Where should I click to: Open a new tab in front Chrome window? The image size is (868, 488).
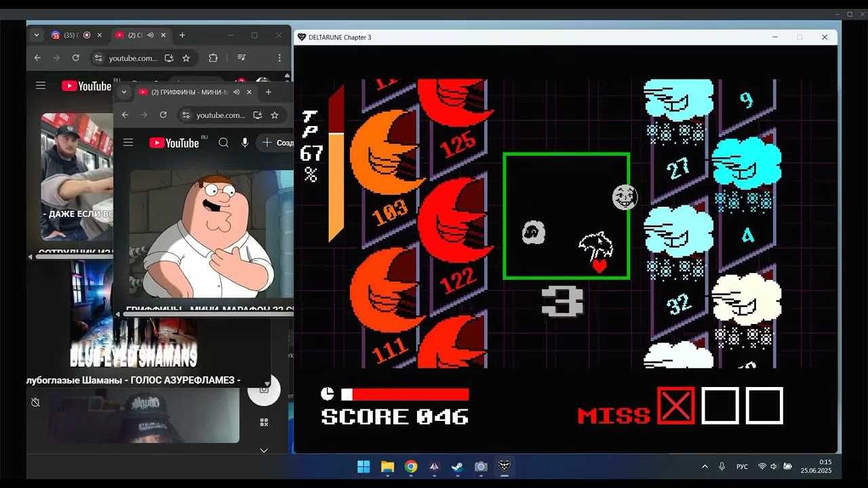pyautogui.click(x=268, y=92)
